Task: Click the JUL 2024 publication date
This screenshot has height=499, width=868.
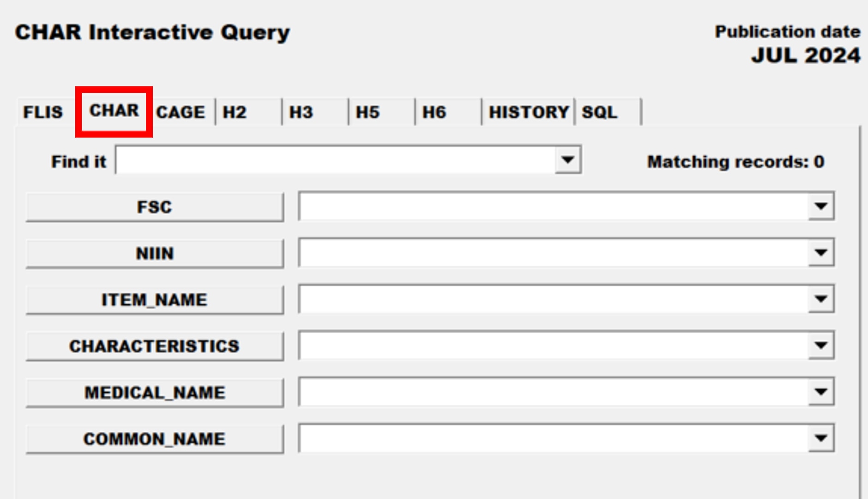Action: pos(806,55)
